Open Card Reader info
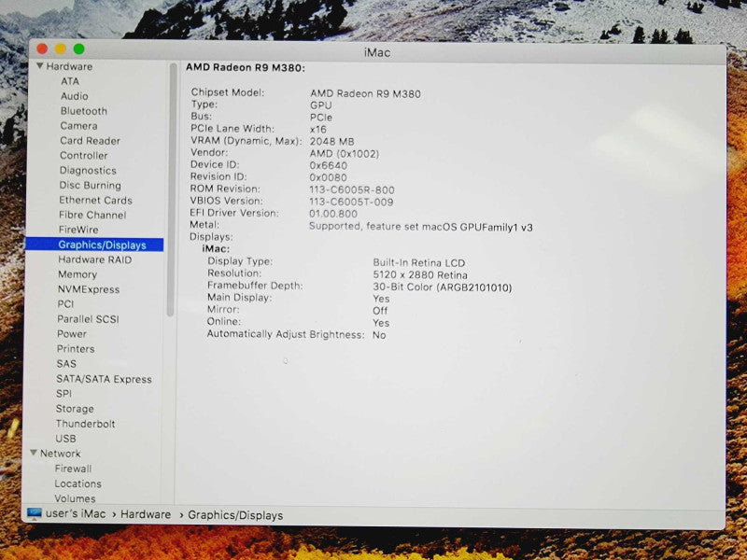 click(x=90, y=141)
